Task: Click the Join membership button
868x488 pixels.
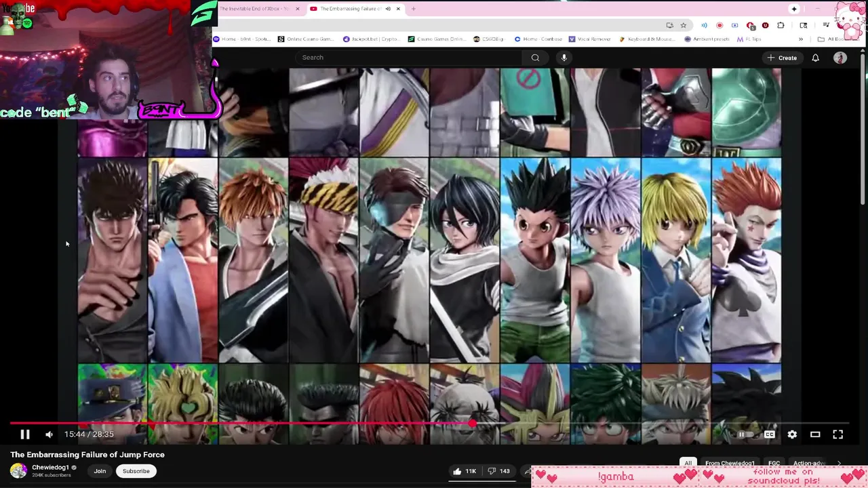Action: point(100,471)
